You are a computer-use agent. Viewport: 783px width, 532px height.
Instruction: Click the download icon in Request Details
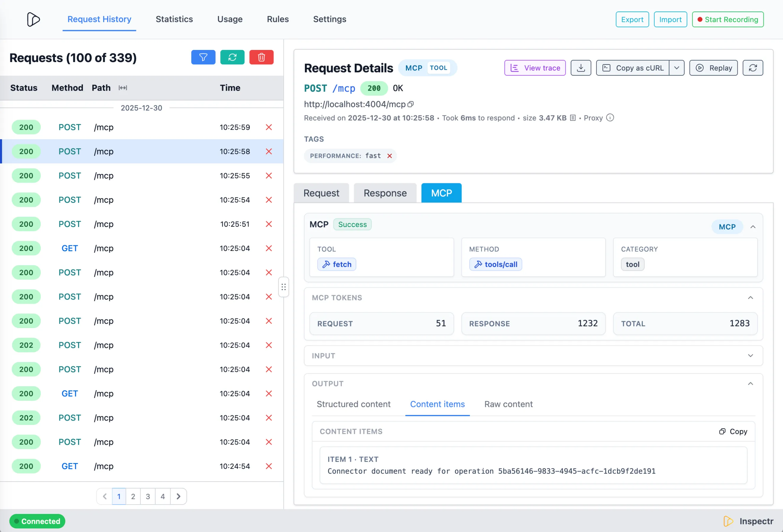[580, 68]
